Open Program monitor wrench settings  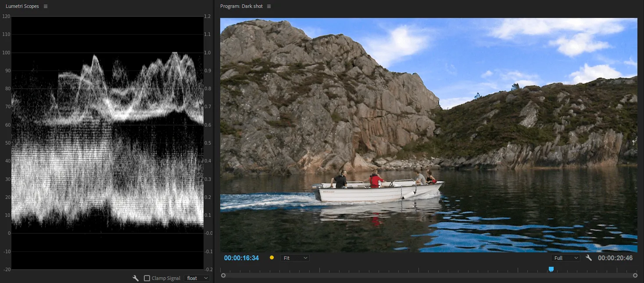tap(589, 258)
